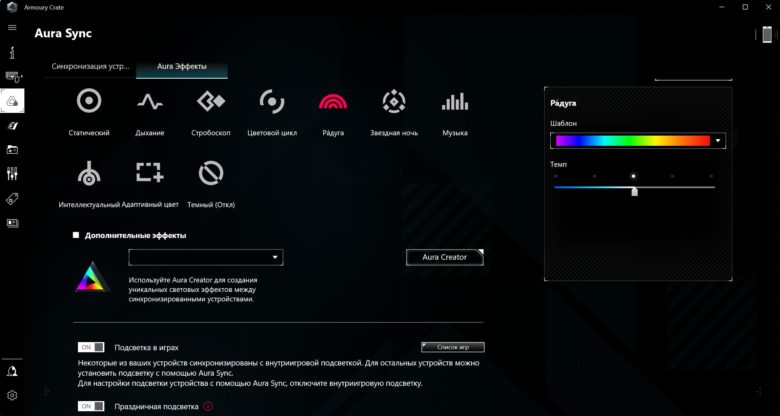Screen dimensions: 780x416
Task: Click the device phone icon at top right
Action: tap(767, 35)
